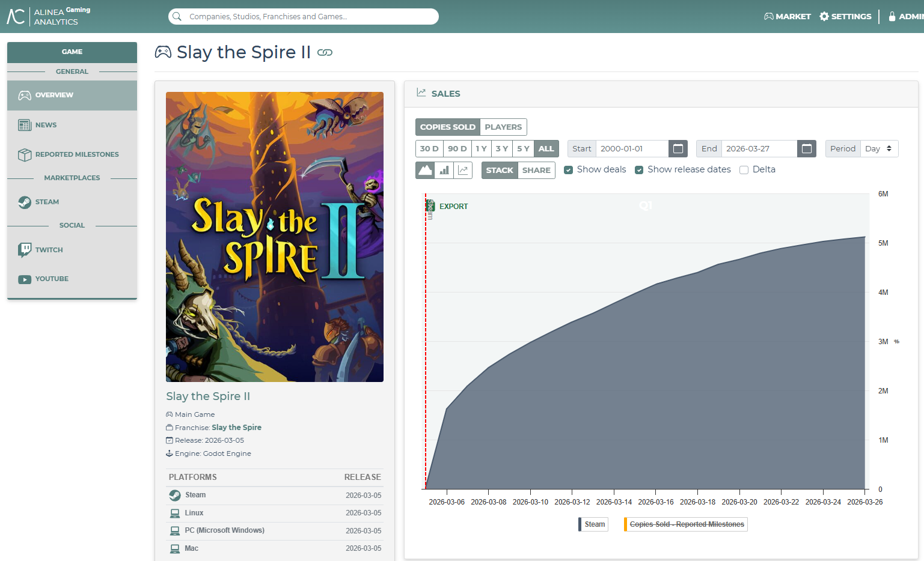Enable the Delta checkbox
Screen dimensions: 924x561
[744, 170]
